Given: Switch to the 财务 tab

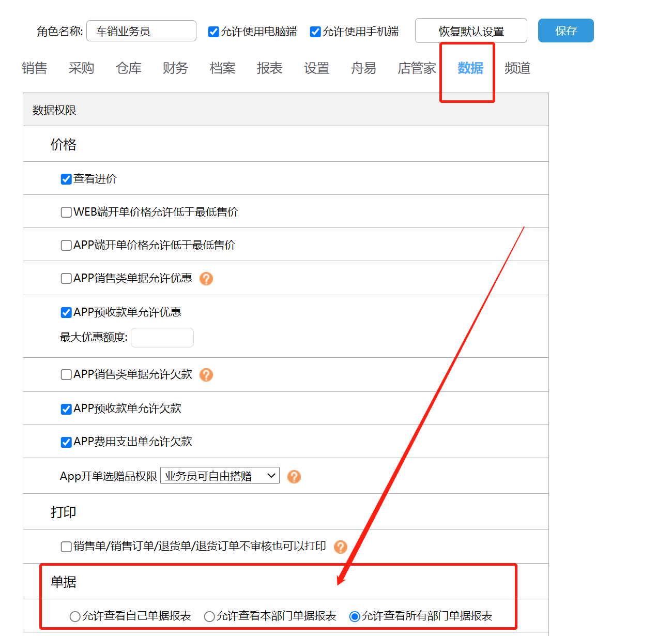Looking at the screenshot, I should [175, 68].
